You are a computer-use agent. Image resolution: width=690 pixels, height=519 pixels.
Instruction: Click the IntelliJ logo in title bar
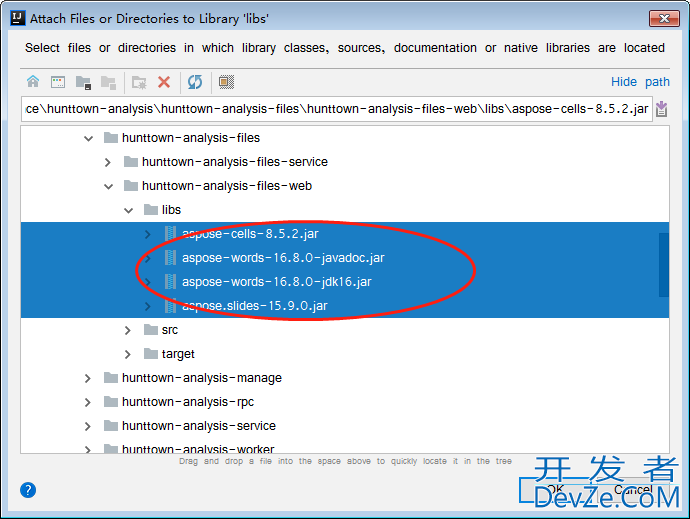point(18,18)
